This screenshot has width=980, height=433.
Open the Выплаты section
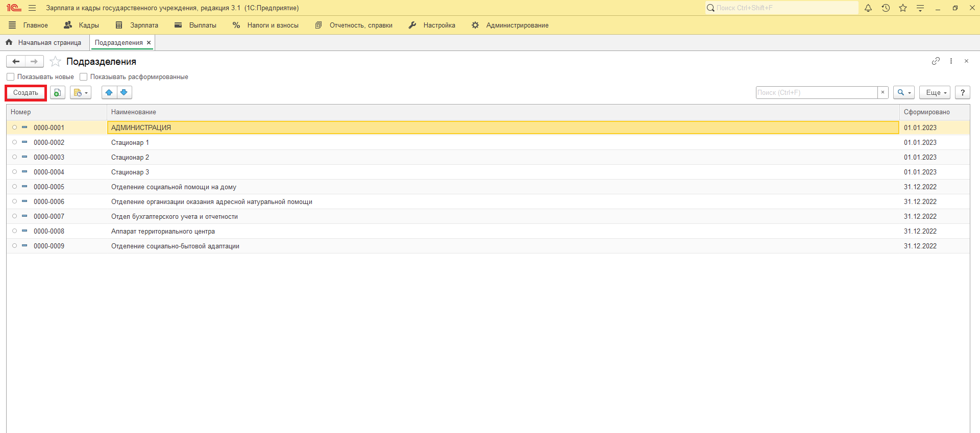[x=195, y=25]
